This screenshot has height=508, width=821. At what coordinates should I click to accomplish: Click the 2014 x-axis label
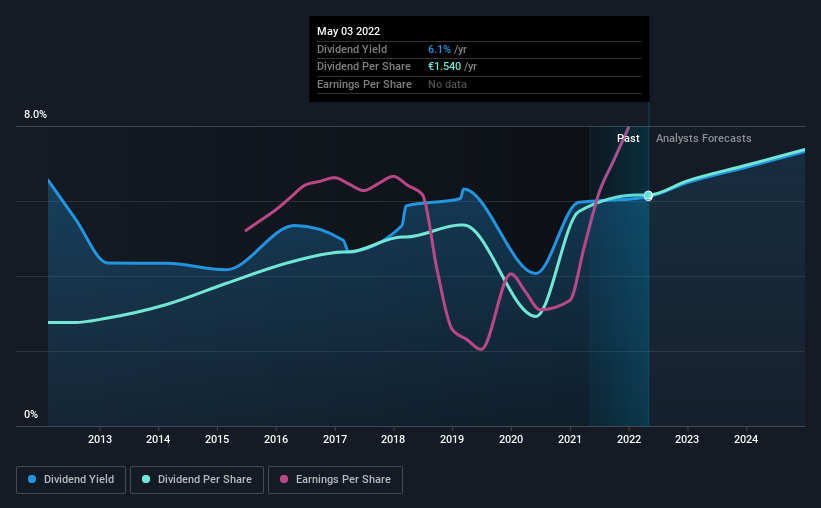click(x=158, y=439)
